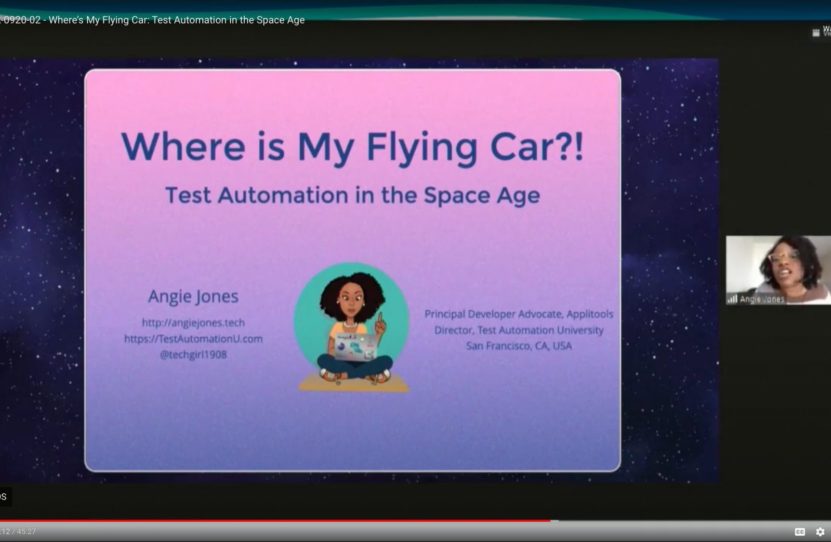
Task: Click the Angie Jones webcam name label
Action: pyautogui.click(x=763, y=298)
